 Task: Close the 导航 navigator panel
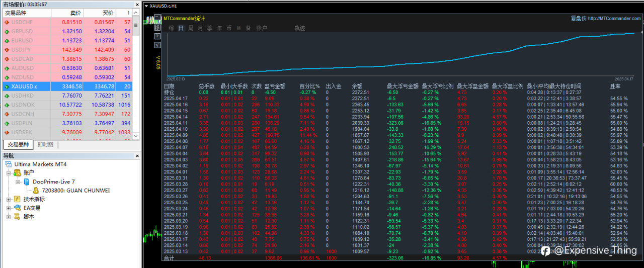(x=137, y=156)
